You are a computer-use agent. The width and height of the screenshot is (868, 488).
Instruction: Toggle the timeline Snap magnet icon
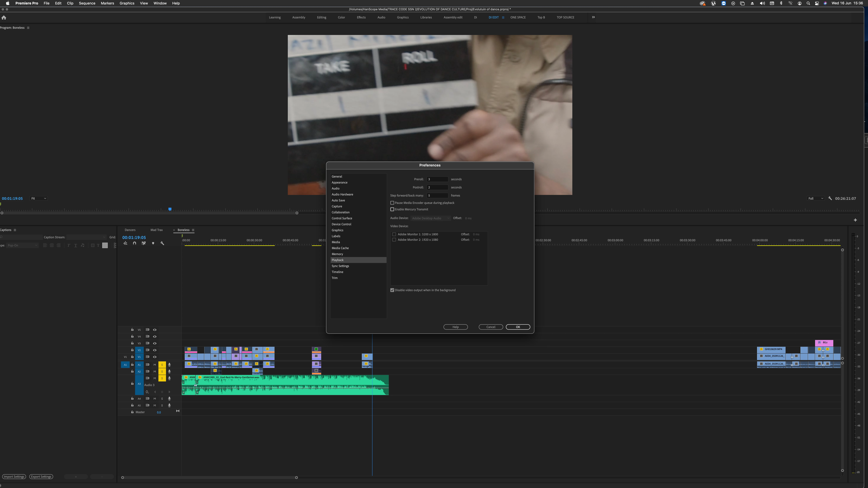[134, 243]
